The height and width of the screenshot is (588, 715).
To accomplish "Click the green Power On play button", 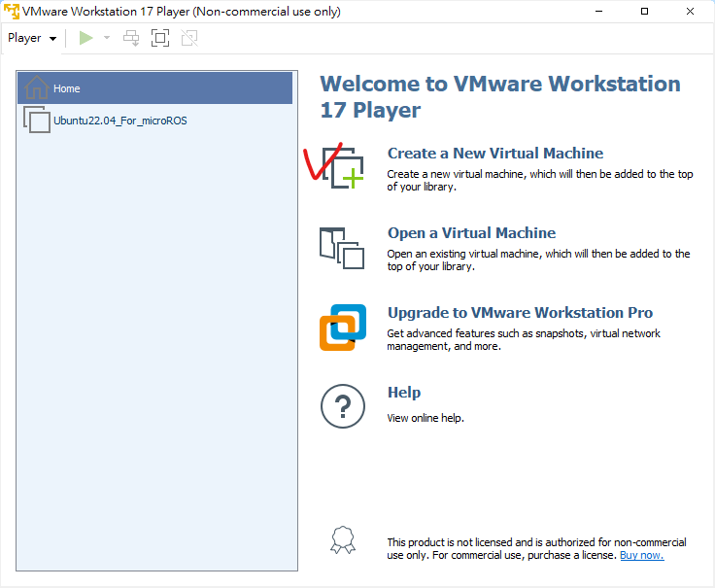I will tap(85, 38).
